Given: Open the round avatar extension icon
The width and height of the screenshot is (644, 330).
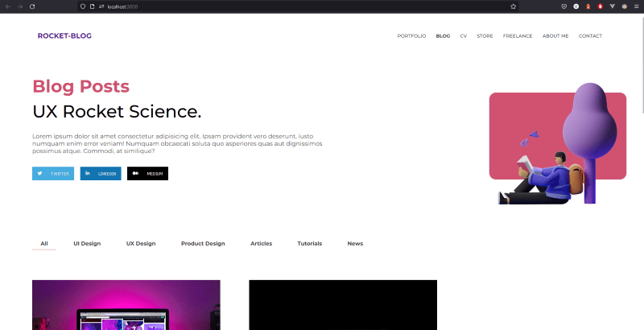Looking at the screenshot, I should 625,6.
